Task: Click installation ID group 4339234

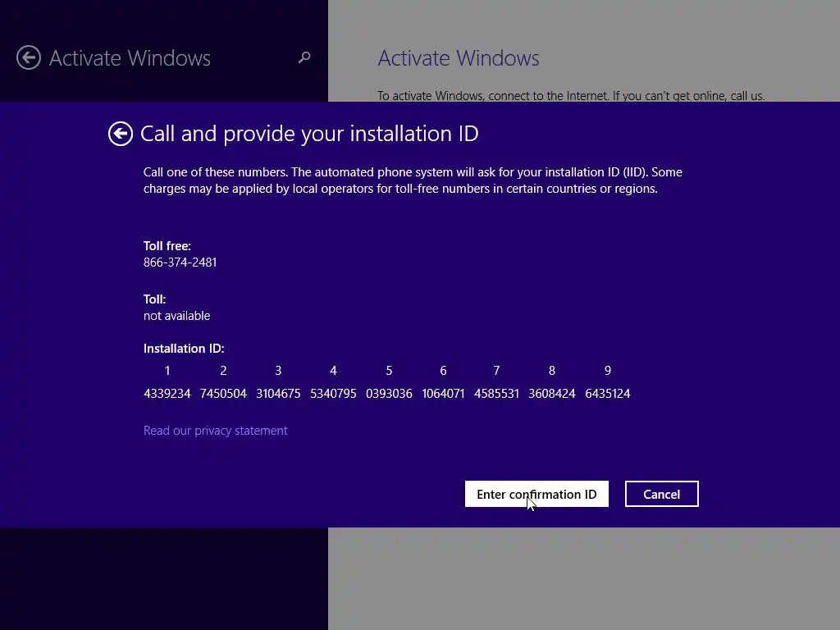Action: point(167,394)
